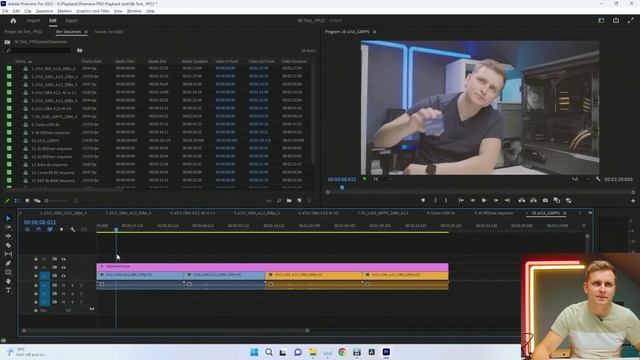Click the Extract button
Viewport: 640px width, 360px height.
pyautogui.click(x=533, y=200)
